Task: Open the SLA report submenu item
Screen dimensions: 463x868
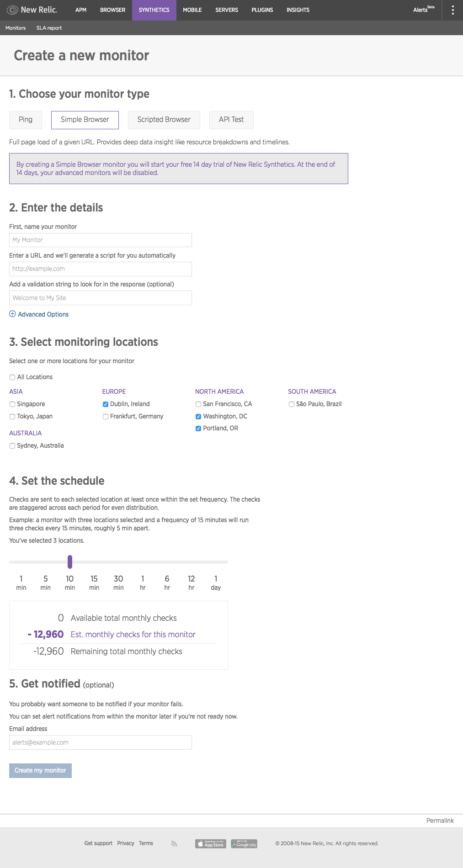Action: tap(49, 28)
